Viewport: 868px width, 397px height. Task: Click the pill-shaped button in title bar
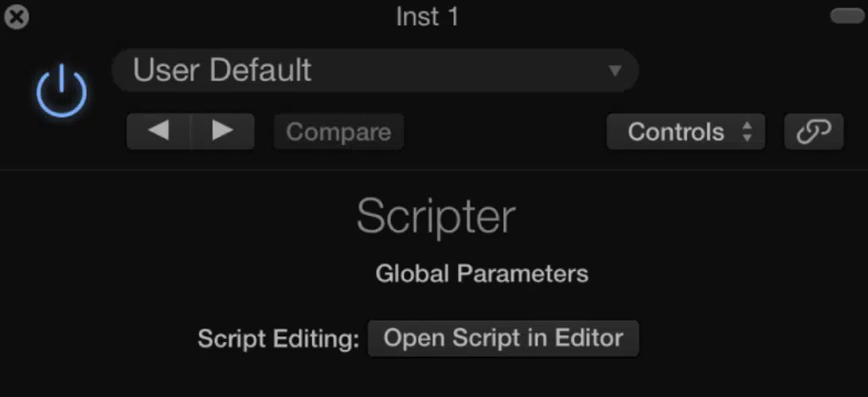click(847, 16)
